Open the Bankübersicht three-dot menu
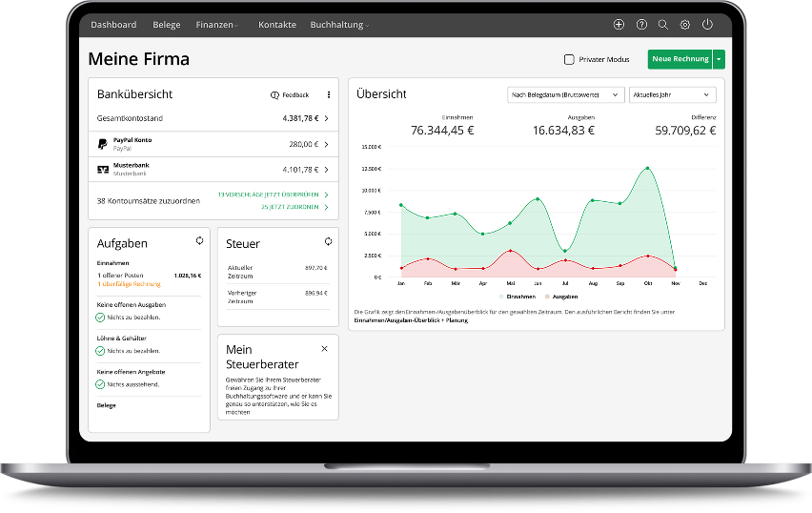 (329, 94)
